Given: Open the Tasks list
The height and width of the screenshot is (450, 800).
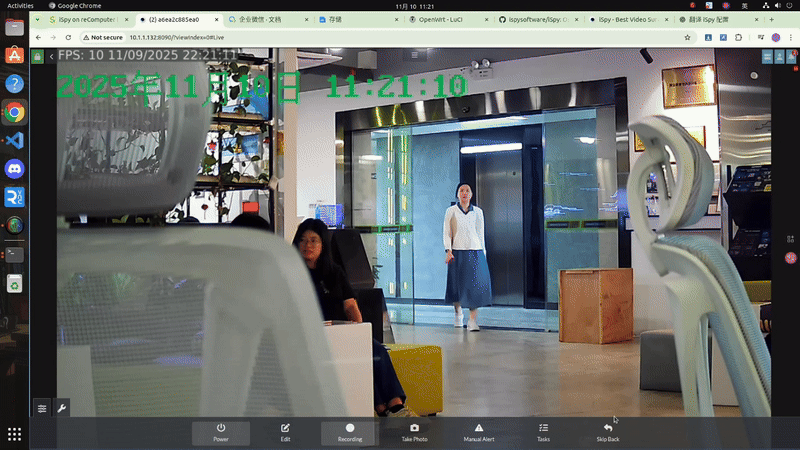Looking at the screenshot, I should pyautogui.click(x=543, y=432).
